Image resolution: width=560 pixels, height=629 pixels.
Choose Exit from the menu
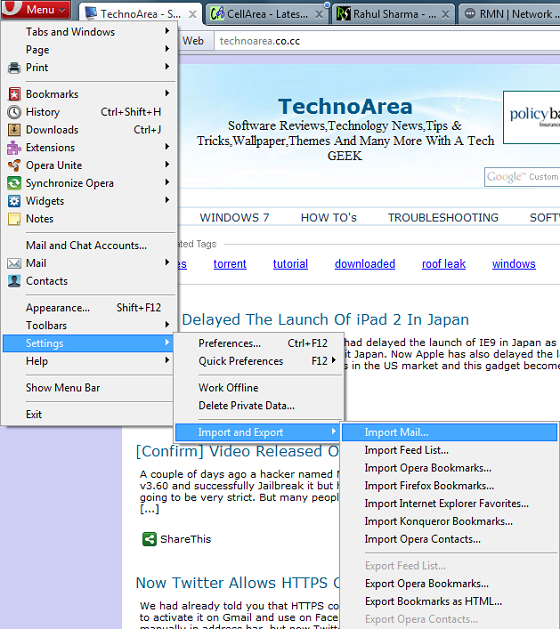tap(34, 414)
